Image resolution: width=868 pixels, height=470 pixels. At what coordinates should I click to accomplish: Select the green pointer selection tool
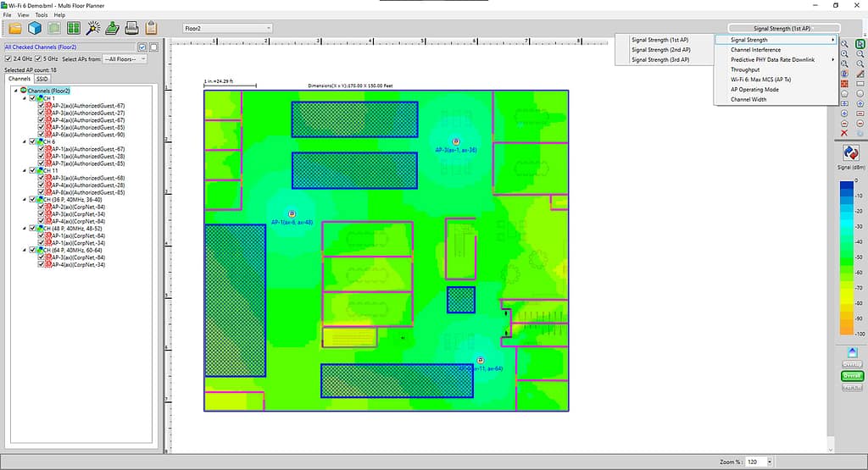[860, 43]
